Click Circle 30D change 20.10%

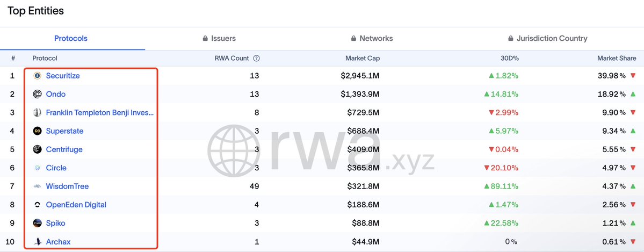click(502, 168)
